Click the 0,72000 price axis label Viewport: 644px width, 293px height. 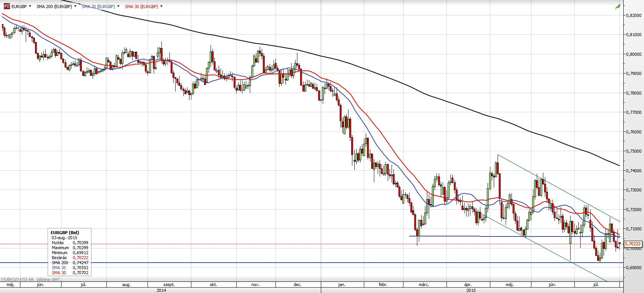pyautogui.click(x=634, y=210)
